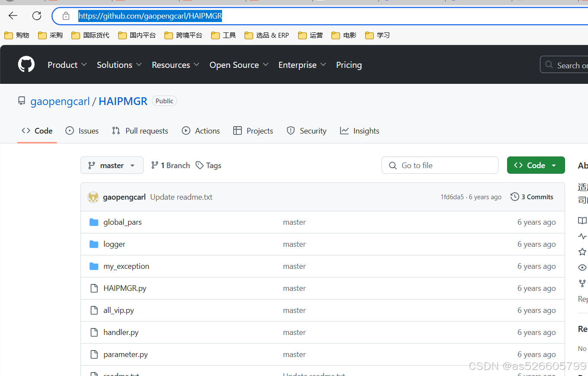Open the Update readme.txt commit message
The height and width of the screenshot is (376, 588).
point(181,197)
